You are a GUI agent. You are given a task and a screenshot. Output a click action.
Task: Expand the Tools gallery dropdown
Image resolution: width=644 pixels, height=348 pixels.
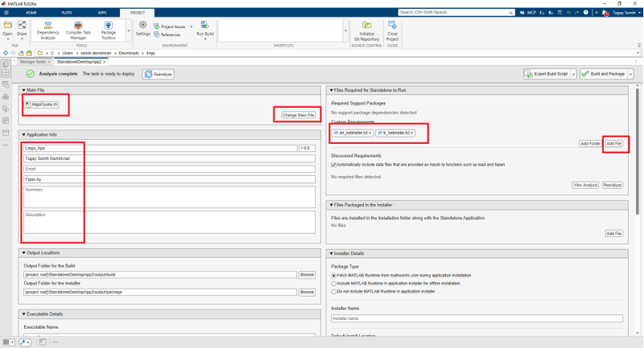click(x=129, y=31)
